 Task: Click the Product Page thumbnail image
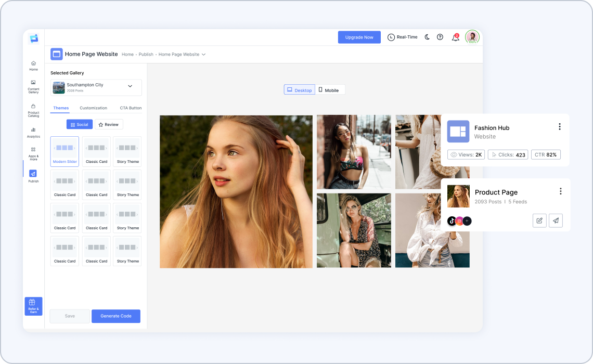(x=458, y=196)
